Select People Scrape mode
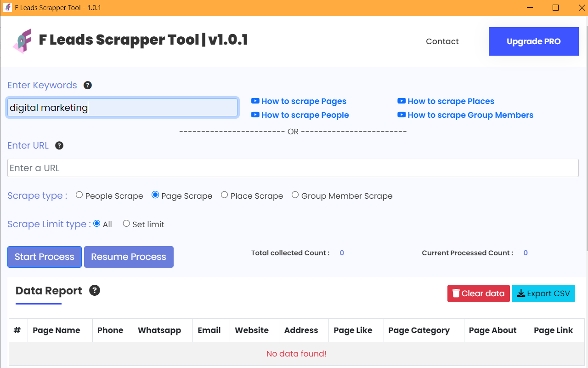Viewport: 588px width, 368px height. click(79, 195)
